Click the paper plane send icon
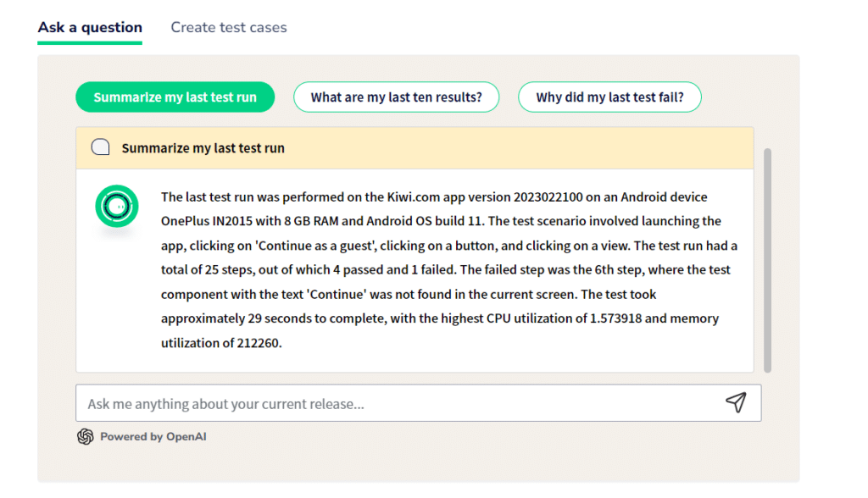Screen dimensions: 868x498 [736, 402]
